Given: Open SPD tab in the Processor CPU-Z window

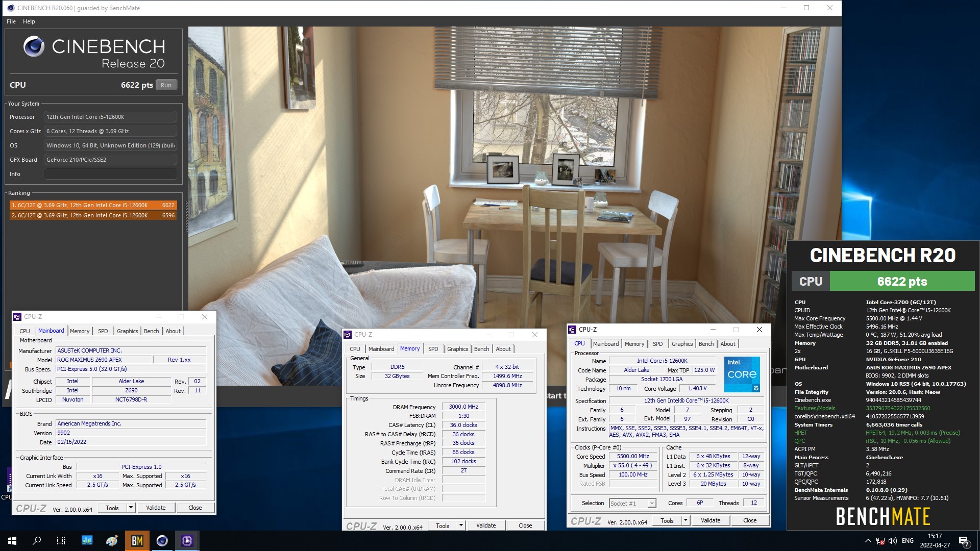Looking at the screenshot, I should pos(657,344).
